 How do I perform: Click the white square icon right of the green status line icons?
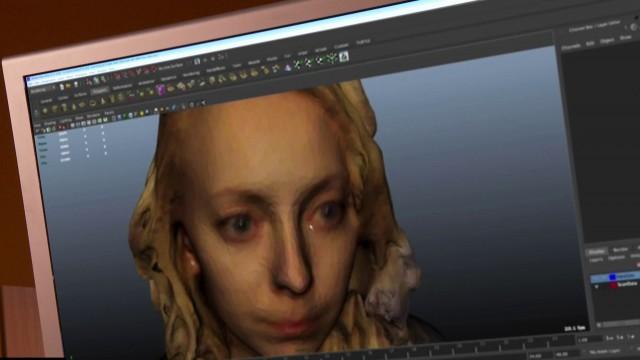344,56
